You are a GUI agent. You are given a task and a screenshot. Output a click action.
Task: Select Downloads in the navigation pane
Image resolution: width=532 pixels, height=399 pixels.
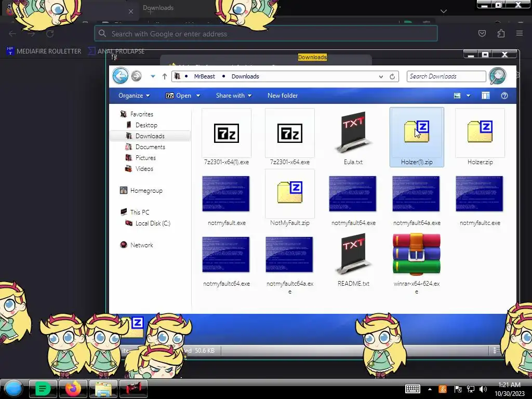(150, 136)
